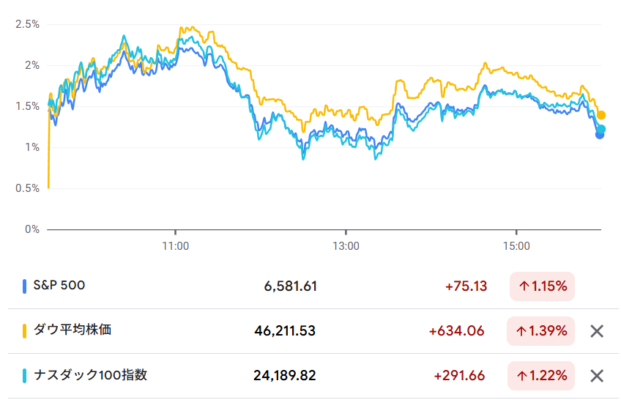Screen dimensions: 621x400
Task: Click the 13:00 time axis label
Action: 346,243
